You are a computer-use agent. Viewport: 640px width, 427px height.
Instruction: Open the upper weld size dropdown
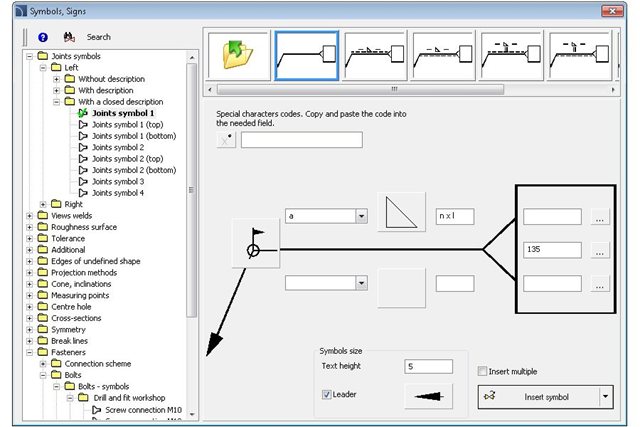tap(361, 216)
